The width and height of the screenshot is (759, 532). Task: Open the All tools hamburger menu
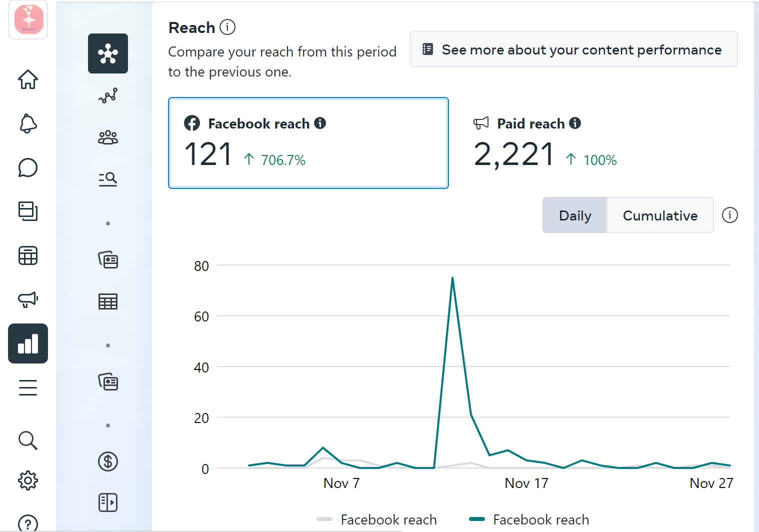[28, 387]
